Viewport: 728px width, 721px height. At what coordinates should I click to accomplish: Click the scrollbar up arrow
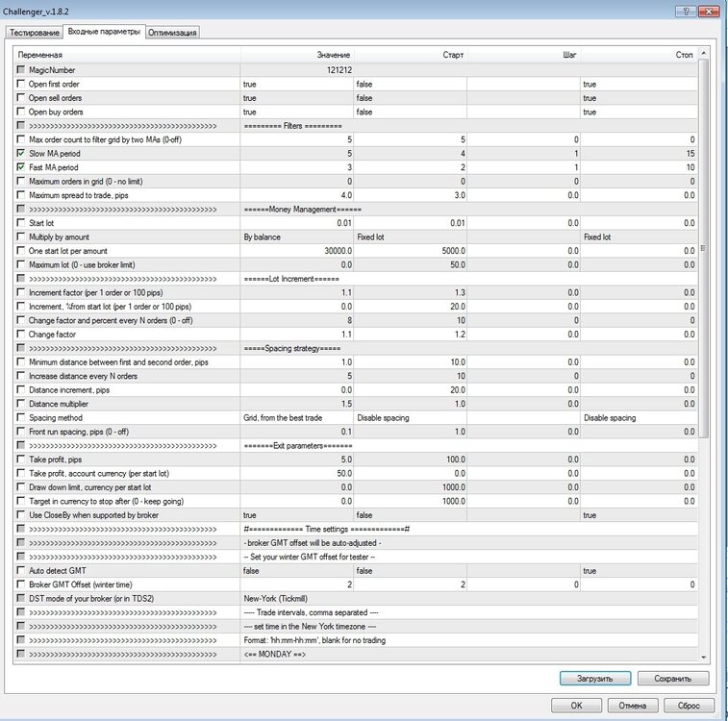(703, 54)
